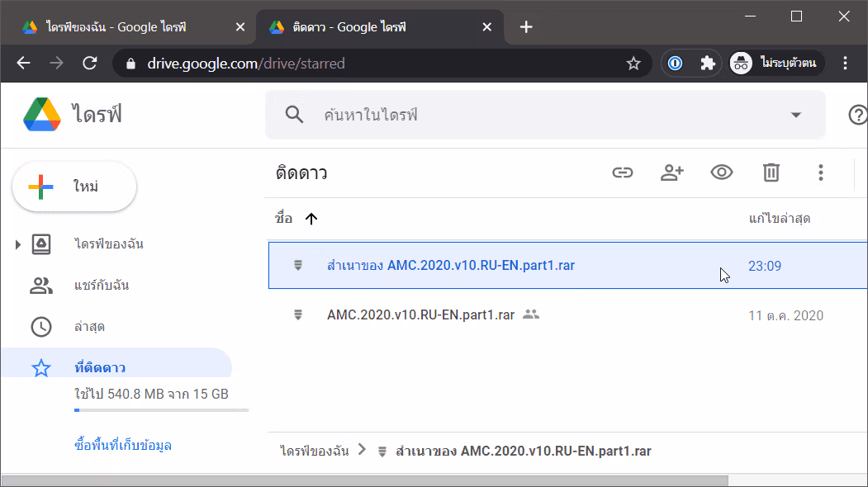
Task: Open the help question mark icon
Action: point(857,115)
